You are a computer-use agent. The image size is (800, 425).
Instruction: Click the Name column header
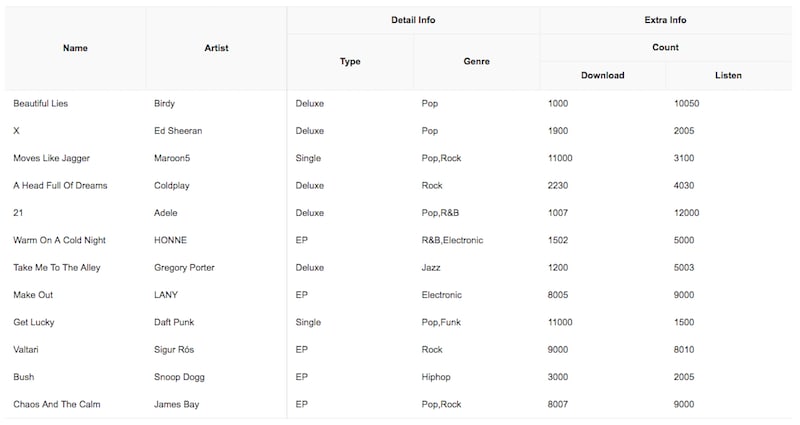click(x=75, y=48)
